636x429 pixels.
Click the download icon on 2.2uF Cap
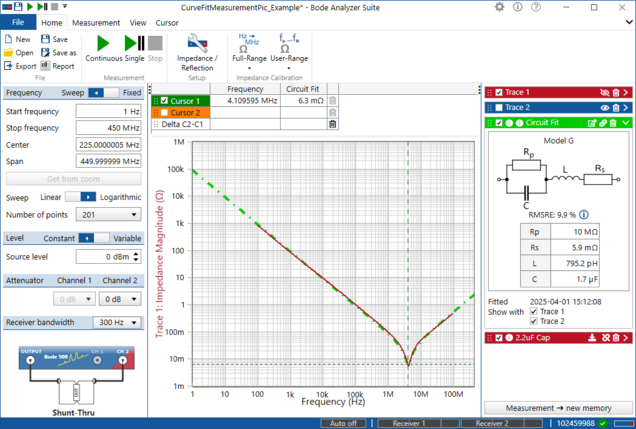pyautogui.click(x=591, y=338)
